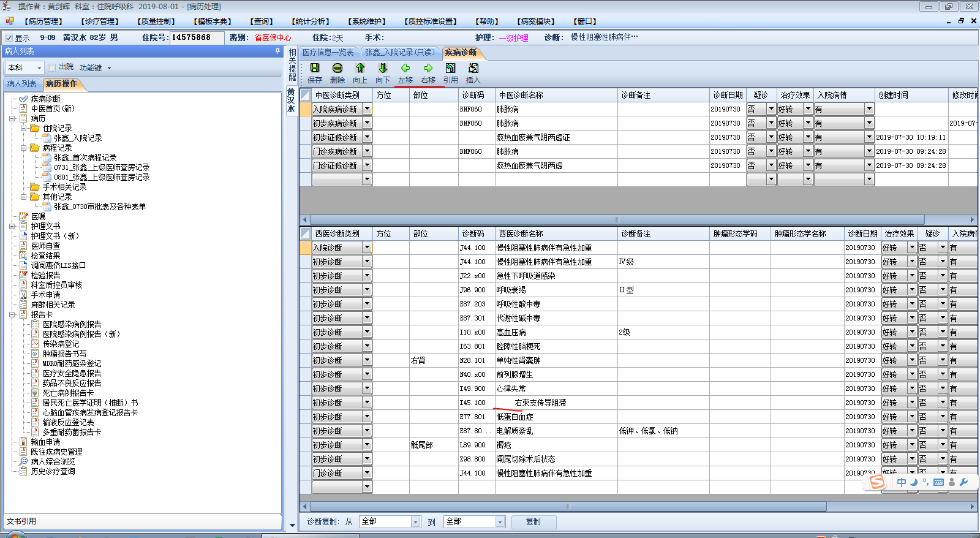Switch to 医疗信息一览表 tab

328,53
